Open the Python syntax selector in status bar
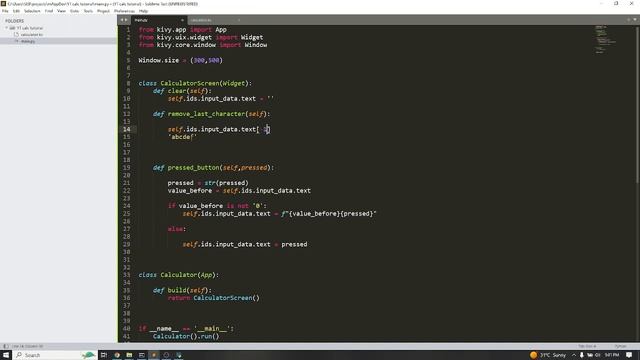Screen dimensions: 640x360 620,346
